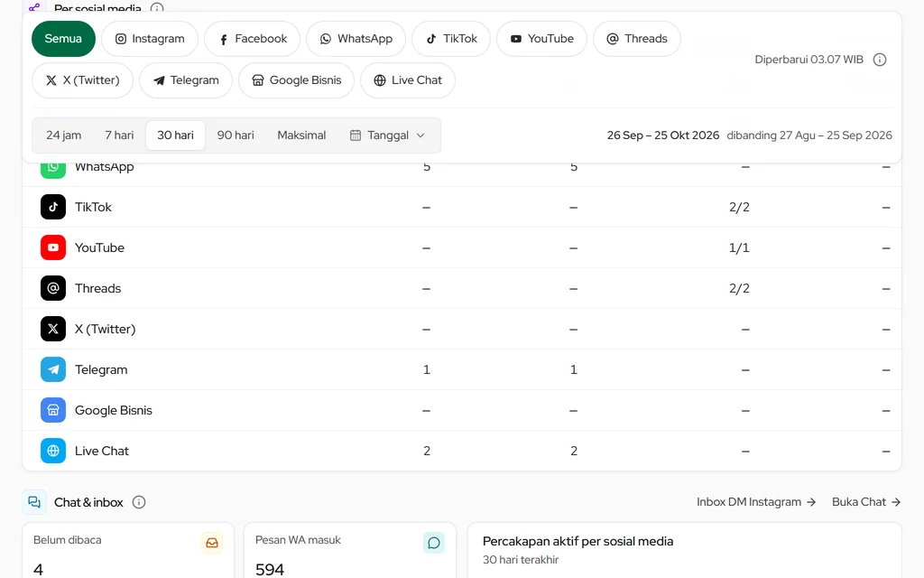Screen dimensions: 924x578
Task: Switch to 24 jam range
Action: (x=64, y=135)
